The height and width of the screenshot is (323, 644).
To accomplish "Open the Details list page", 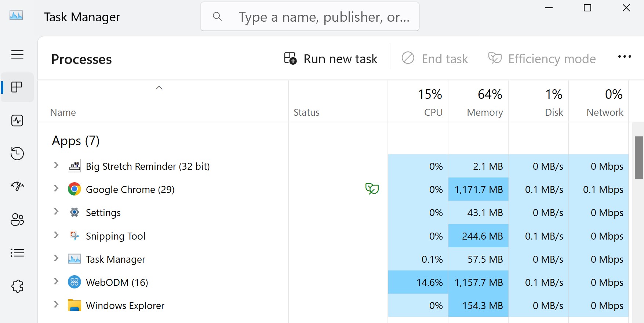I will pos(17,253).
